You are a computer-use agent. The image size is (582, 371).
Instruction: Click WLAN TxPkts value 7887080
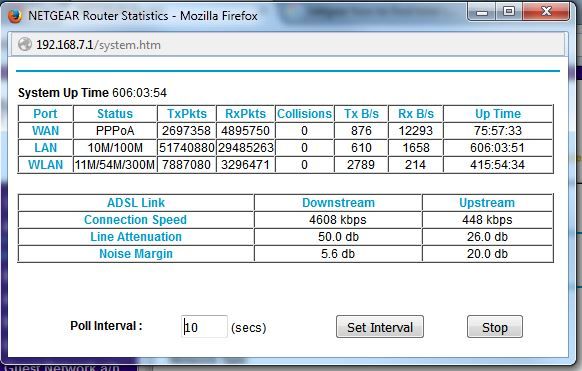[186, 165]
